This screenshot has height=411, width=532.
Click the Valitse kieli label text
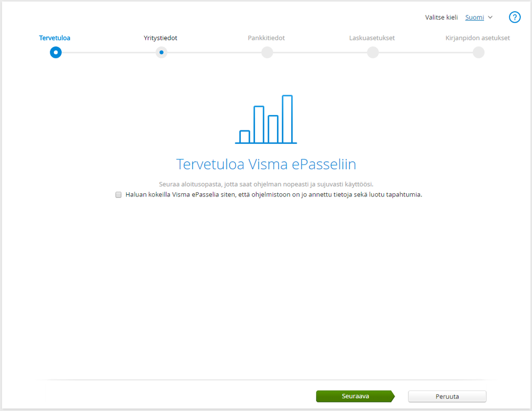(x=441, y=17)
